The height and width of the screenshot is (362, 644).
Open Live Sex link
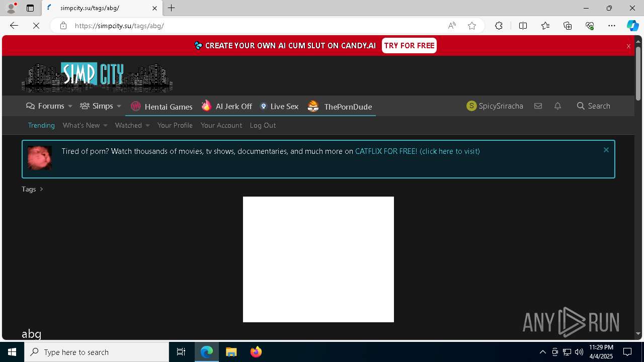(279, 106)
